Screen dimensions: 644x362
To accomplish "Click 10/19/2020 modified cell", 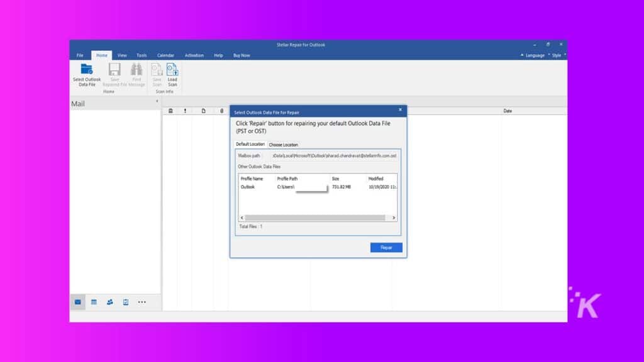I will point(382,187).
